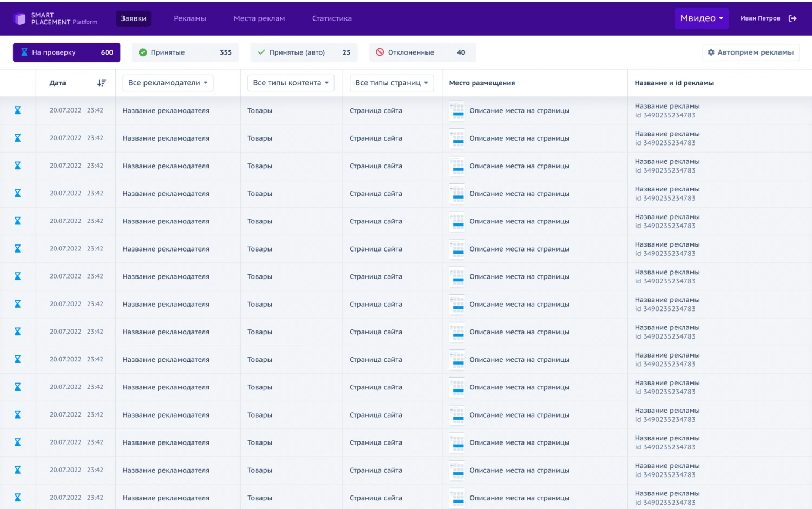The width and height of the screenshot is (812, 509).
Task: Click the hourglass status icon in first row
Action: tap(17, 110)
